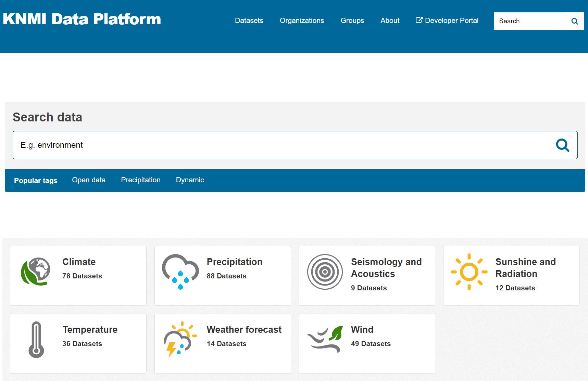Click the 'Popular tags' label
This screenshot has width=588, height=381.
36,181
